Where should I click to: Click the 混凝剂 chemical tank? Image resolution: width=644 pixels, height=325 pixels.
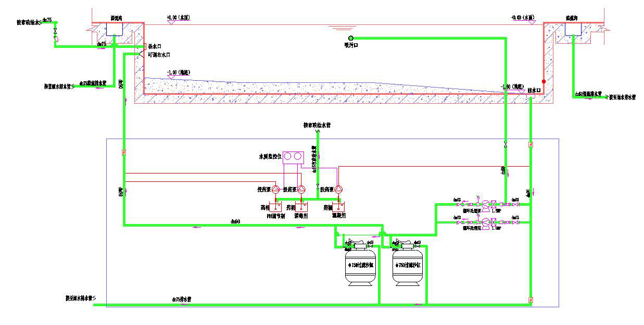(339, 207)
